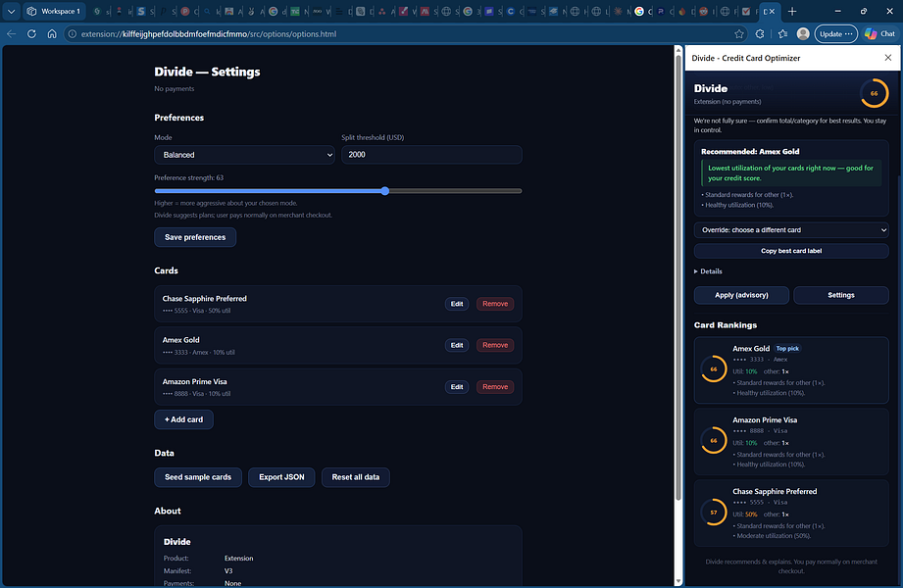Click the address bar URL
Viewport: 903px width, 588px height.
209,34
